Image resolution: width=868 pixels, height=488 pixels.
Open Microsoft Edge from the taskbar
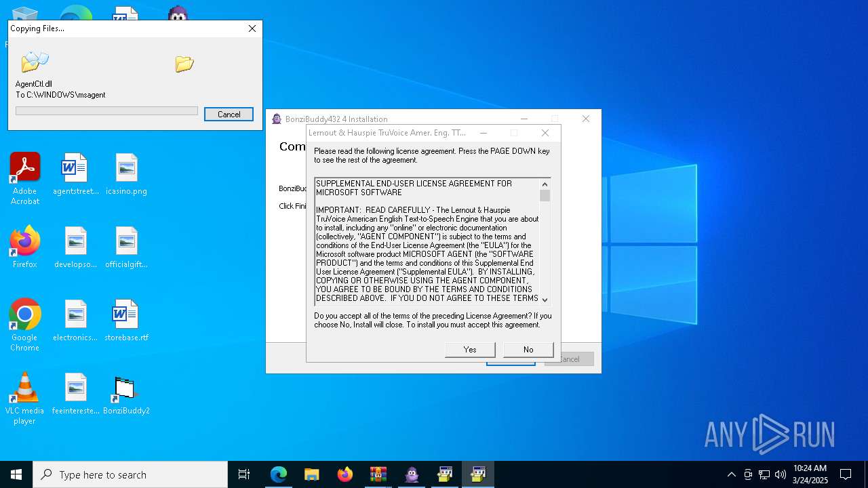279,474
